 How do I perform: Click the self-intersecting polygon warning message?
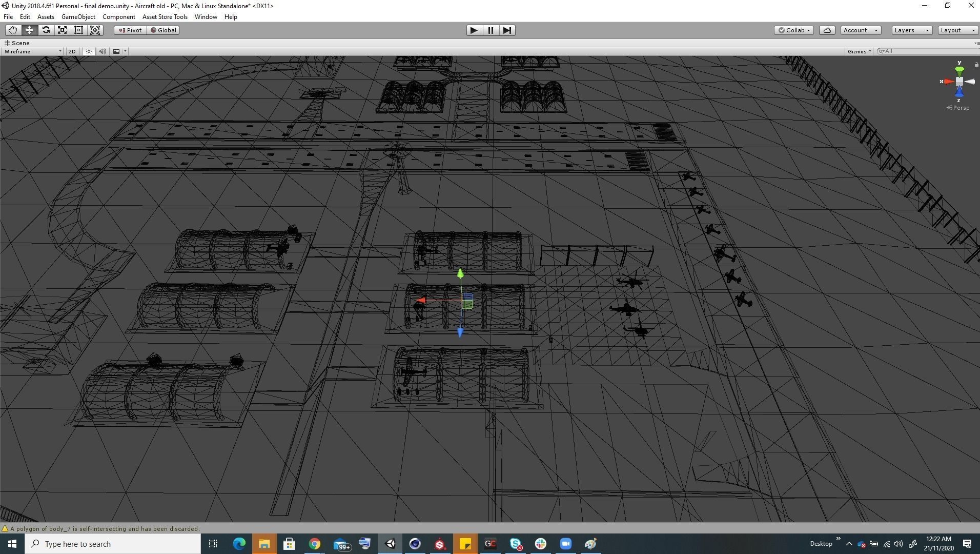click(105, 529)
